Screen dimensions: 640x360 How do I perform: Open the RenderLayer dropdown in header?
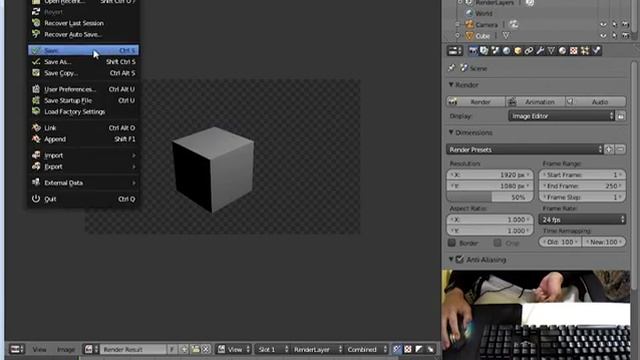[x=317, y=349]
